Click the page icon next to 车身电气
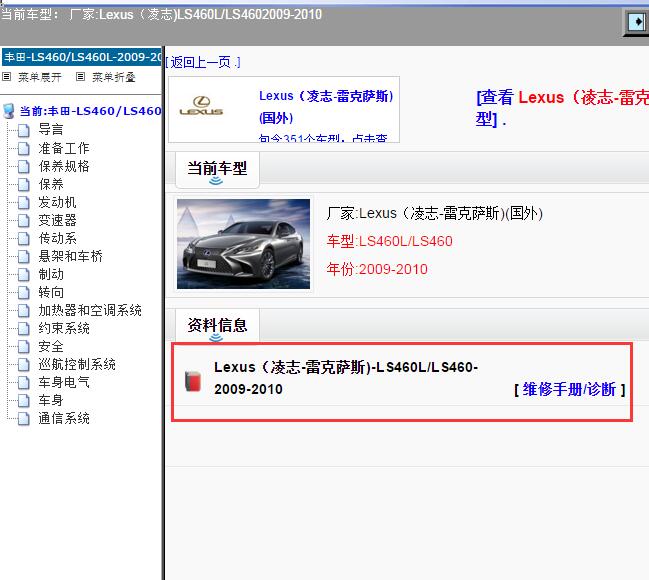Screen dimensions: 649x580 click(x=24, y=383)
